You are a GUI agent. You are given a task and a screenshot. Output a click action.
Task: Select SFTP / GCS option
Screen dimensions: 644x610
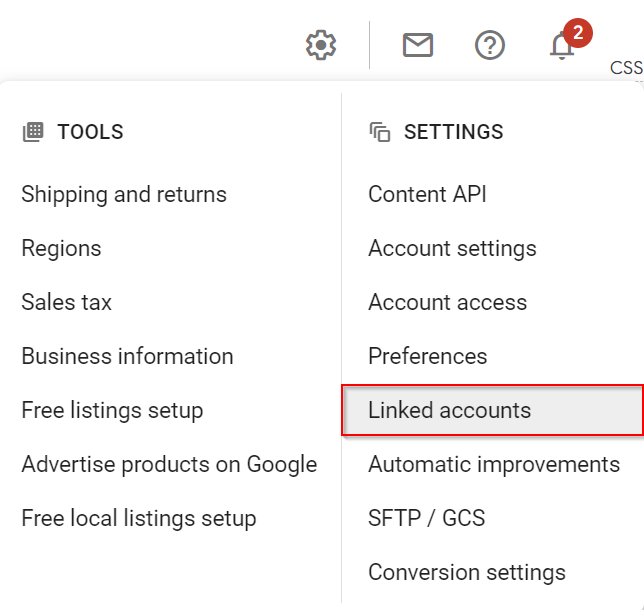pyautogui.click(x=426, y=518)
